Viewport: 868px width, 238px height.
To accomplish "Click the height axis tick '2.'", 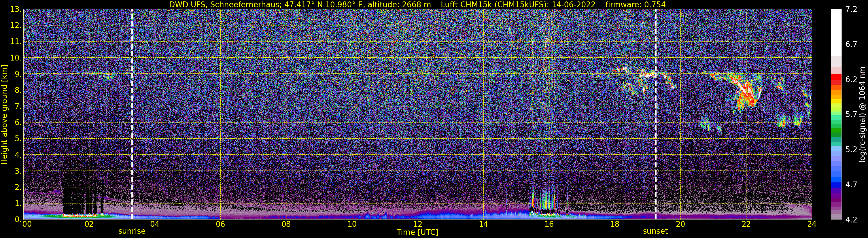I will click(x=18, y=188).
